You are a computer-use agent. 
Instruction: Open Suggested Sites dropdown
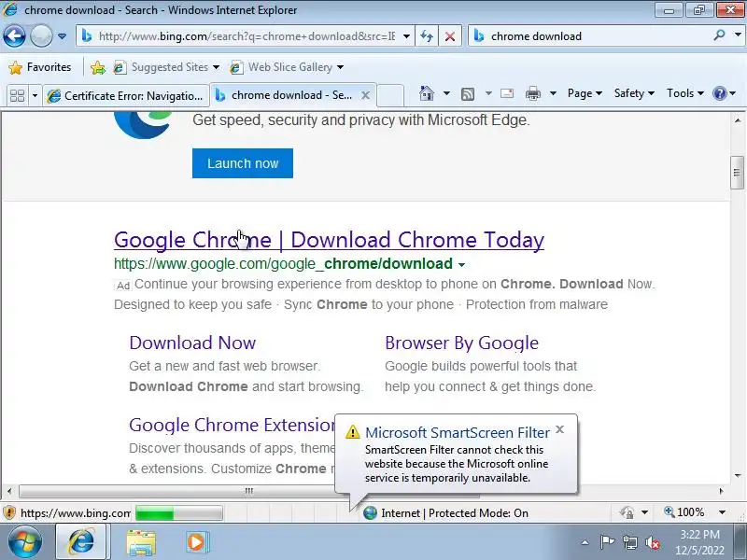pos(166,67)
